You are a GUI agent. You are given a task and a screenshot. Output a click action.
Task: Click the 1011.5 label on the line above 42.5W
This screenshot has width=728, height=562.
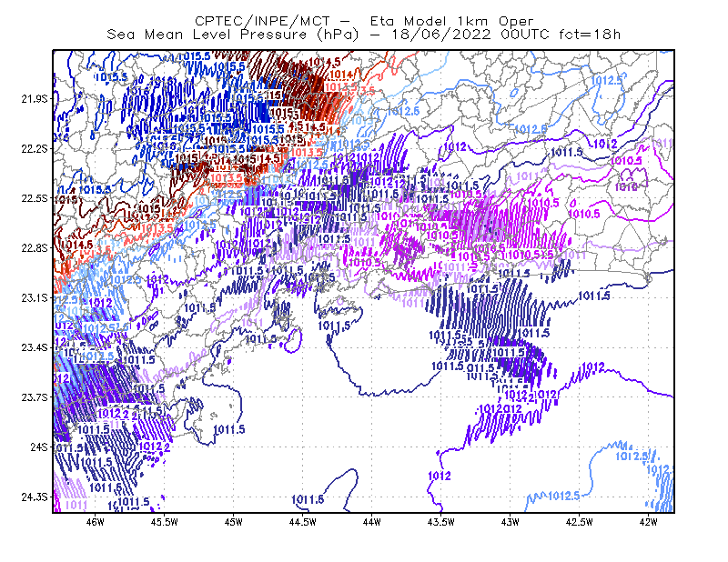[594, 296]
